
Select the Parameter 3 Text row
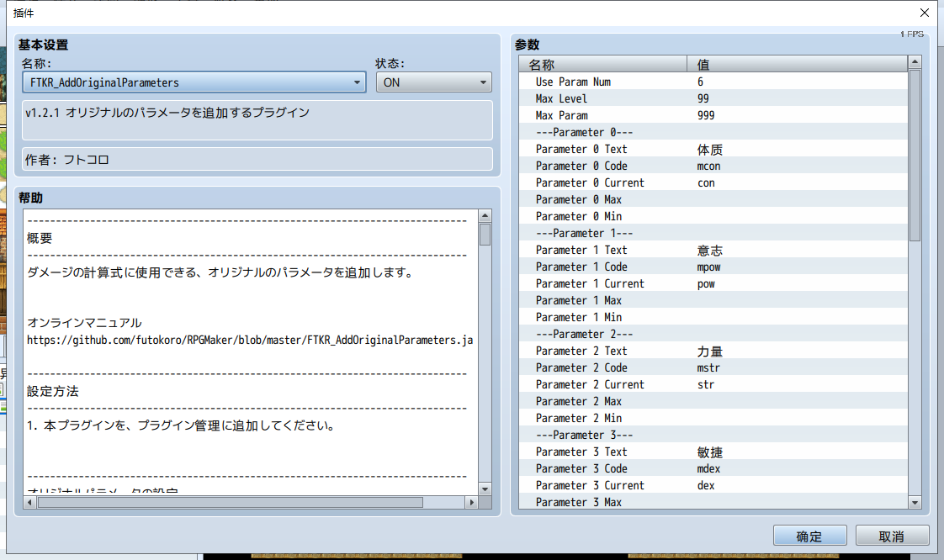(713, 452)
